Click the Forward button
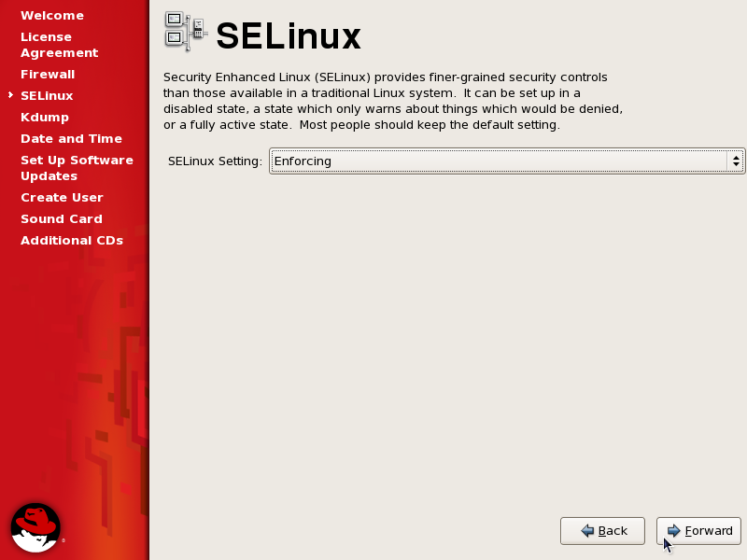The width and height of the screenshot is (747, 560). click(698, 530)
